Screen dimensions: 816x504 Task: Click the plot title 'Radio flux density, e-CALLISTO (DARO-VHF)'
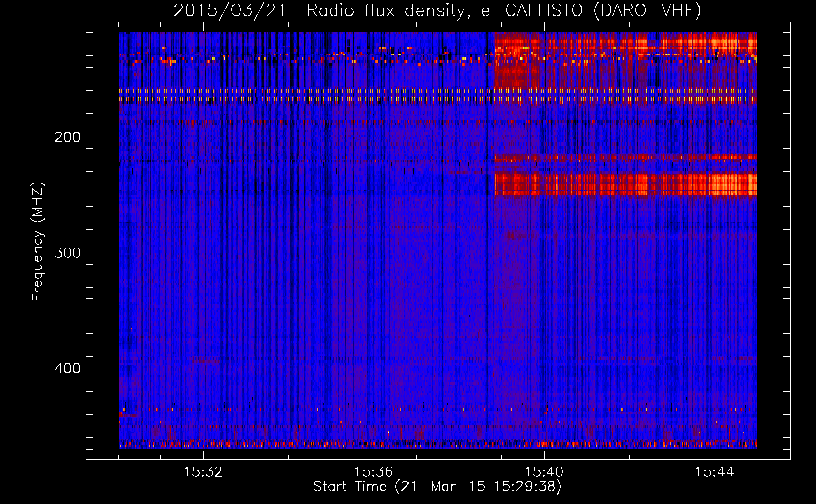(503, 11)
